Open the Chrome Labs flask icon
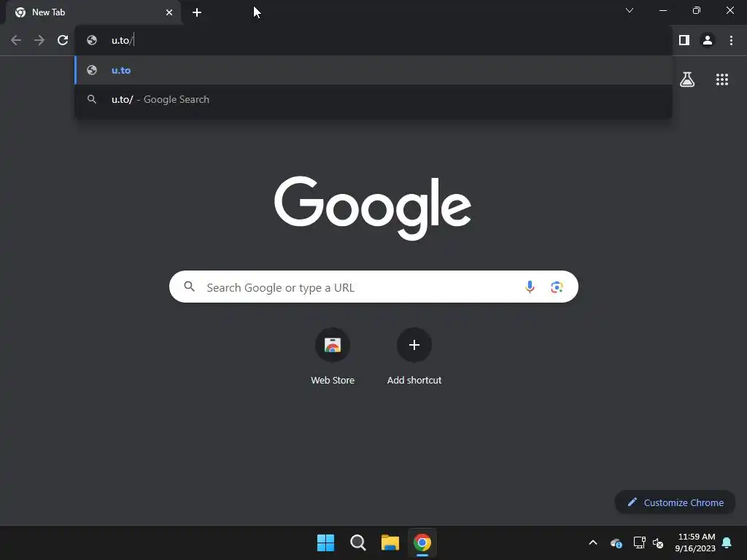 tap(687, 79)
